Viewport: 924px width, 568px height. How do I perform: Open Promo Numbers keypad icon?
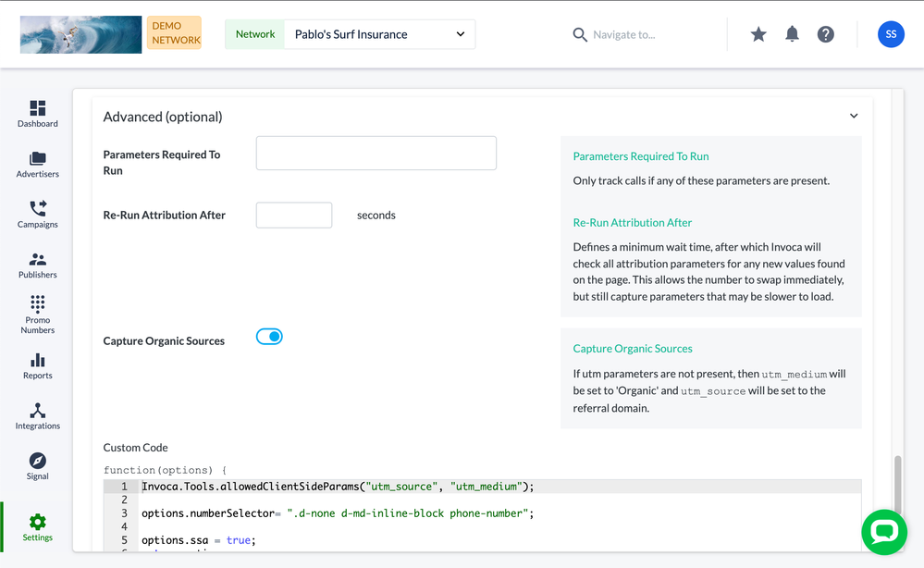tap(38, 304)
